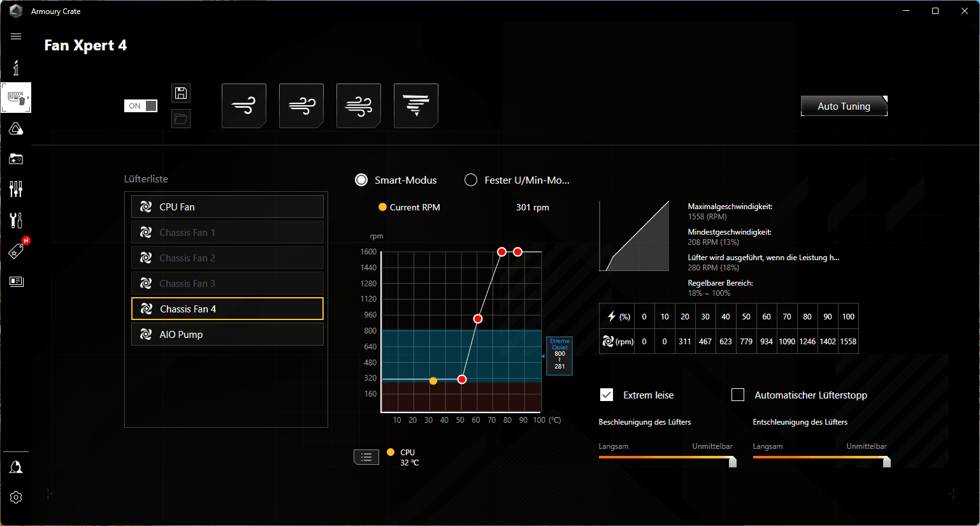Select the Turbo fan preset icon

point(359,106)
